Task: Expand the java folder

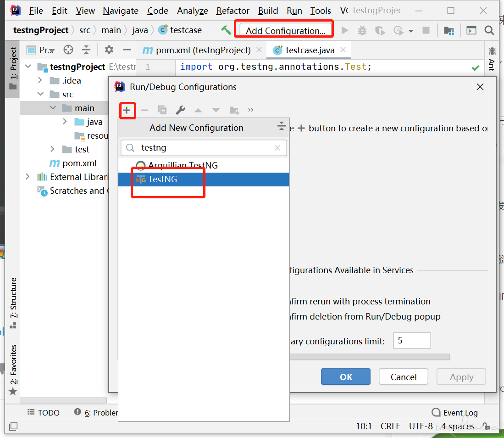Action: click(65, 121)
